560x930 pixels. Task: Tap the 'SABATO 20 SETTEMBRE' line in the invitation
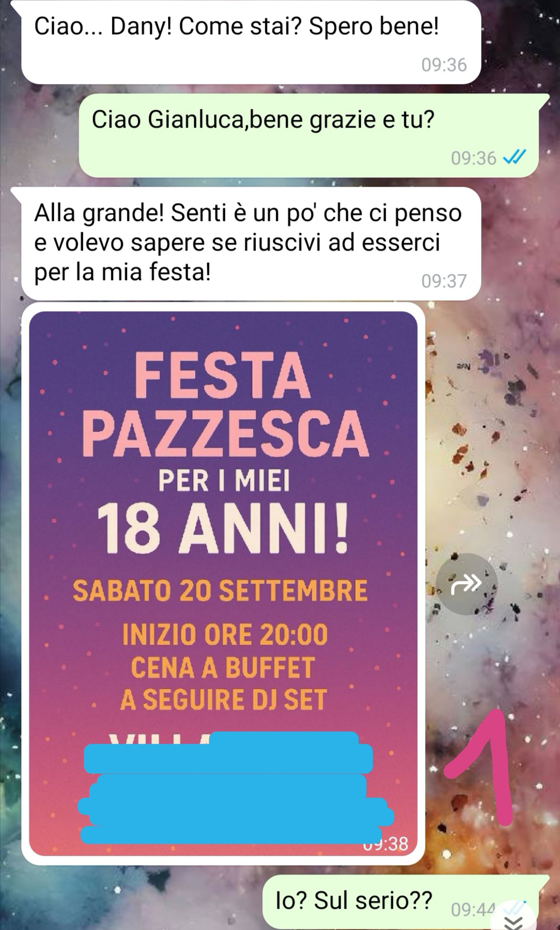pyautogui.click(x=220, y=591)
